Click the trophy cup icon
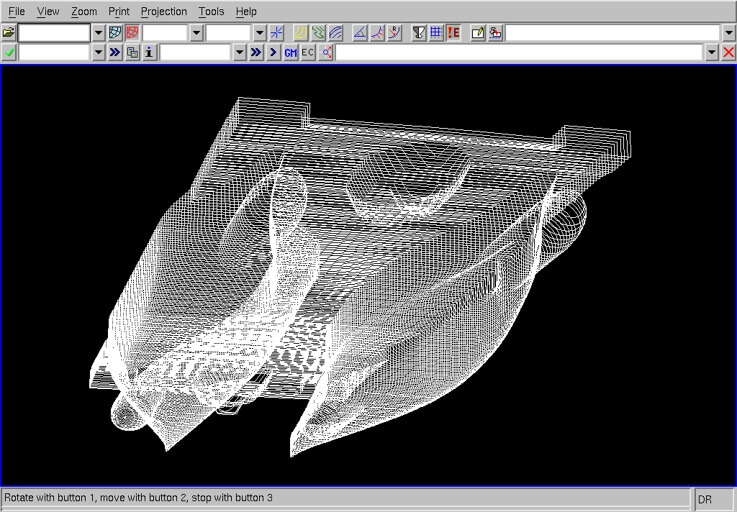This screenshot has height=512, width=737. tap(419, 33)
